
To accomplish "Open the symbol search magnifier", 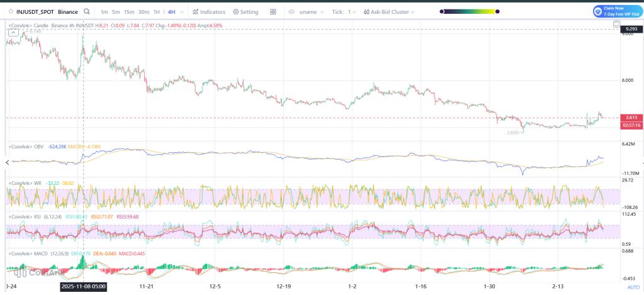I will coord(86,11).
